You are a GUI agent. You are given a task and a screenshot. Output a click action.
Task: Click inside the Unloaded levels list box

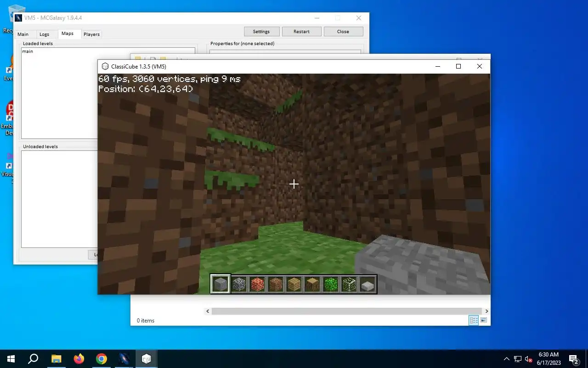59,199
